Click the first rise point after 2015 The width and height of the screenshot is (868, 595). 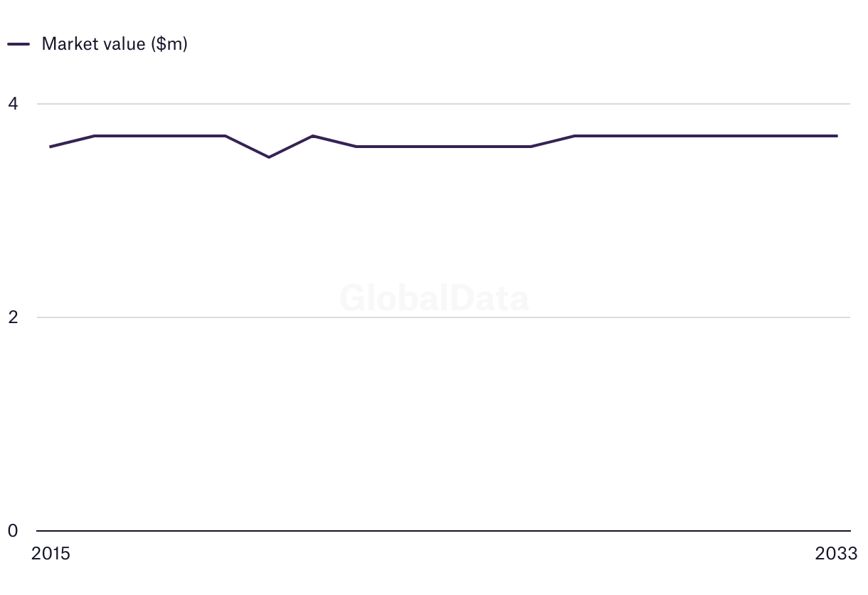pyautogui.click(x=94, y=135)
